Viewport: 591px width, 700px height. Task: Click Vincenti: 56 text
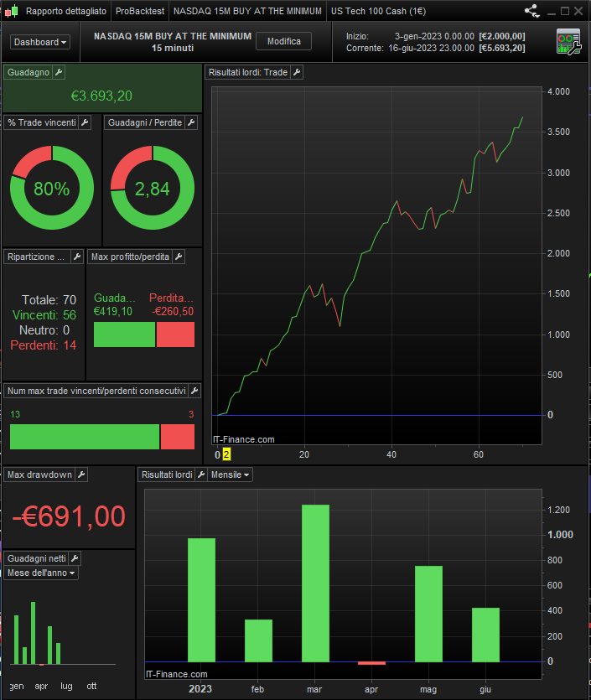click(x=44, y=314)
